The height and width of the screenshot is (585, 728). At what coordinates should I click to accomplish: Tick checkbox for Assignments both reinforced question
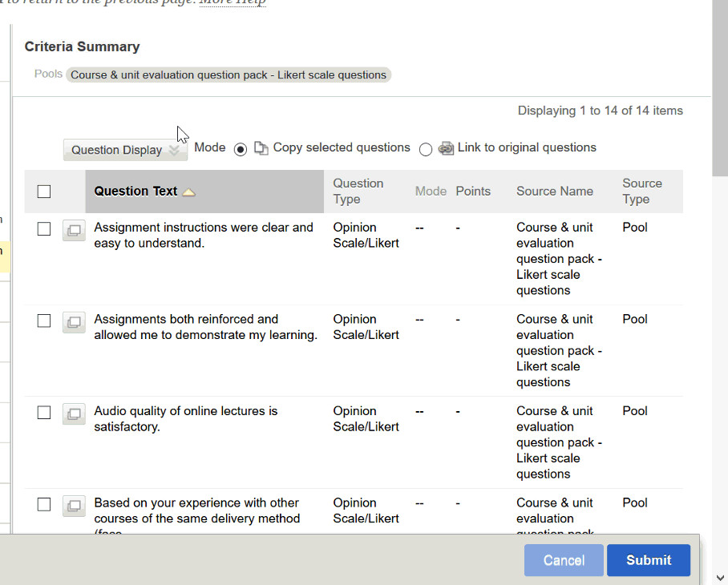(x=44, y=321)
